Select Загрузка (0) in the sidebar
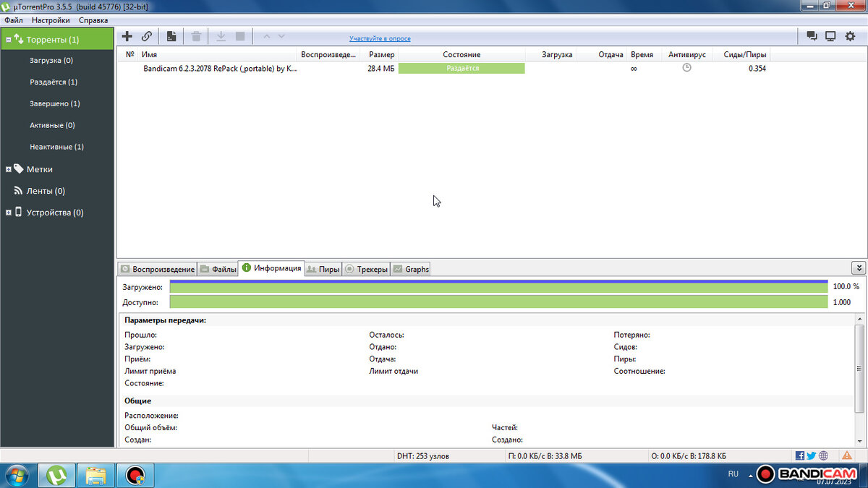868x488 pixels. coord(51,61)
